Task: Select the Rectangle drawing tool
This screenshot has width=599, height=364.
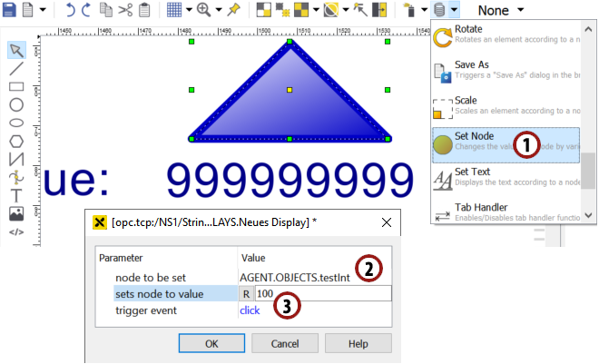Action: (16, 87)
